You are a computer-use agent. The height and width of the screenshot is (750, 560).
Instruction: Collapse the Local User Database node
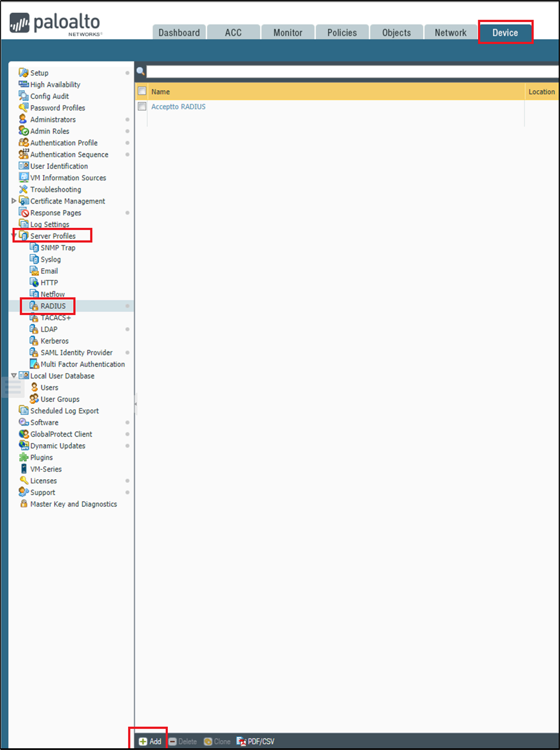click(14, 376)
